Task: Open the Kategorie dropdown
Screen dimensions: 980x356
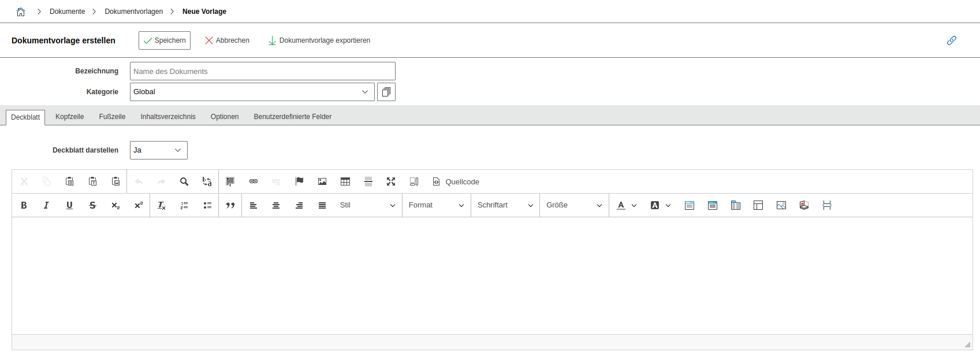Action: tap(252, 92)
